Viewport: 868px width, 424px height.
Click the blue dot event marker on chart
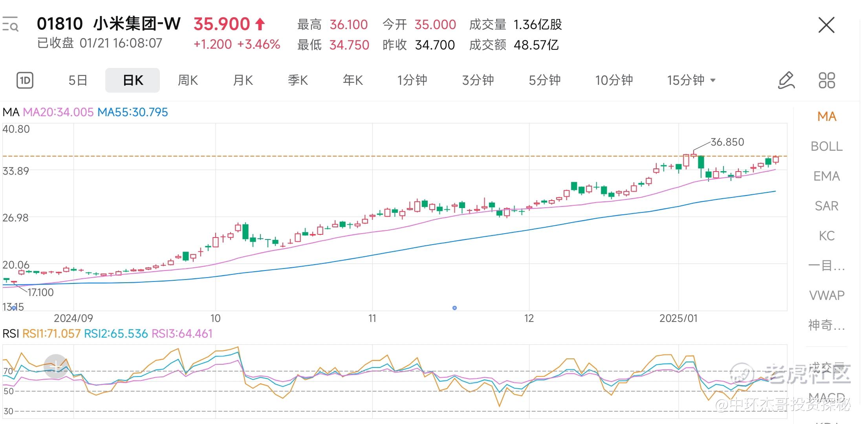(454, 308)
